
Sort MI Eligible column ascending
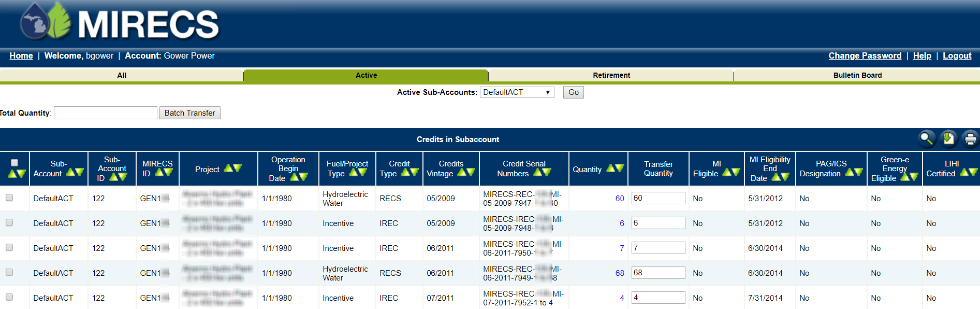tap(726, 172)
